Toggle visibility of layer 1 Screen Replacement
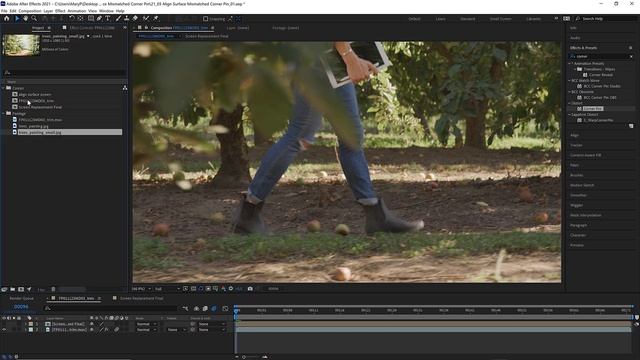The height and width of the screenshot is (360, 640). tap(4, 324)
